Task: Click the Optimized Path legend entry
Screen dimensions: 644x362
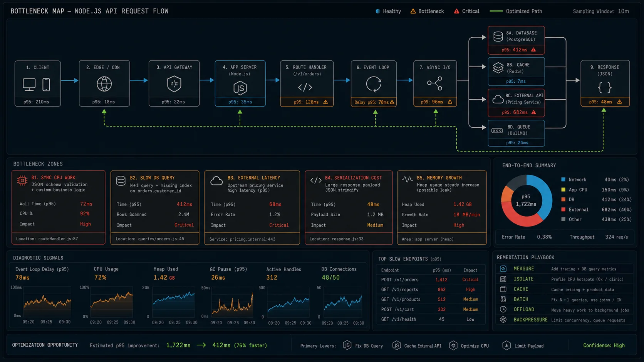Action: point(516,11)
